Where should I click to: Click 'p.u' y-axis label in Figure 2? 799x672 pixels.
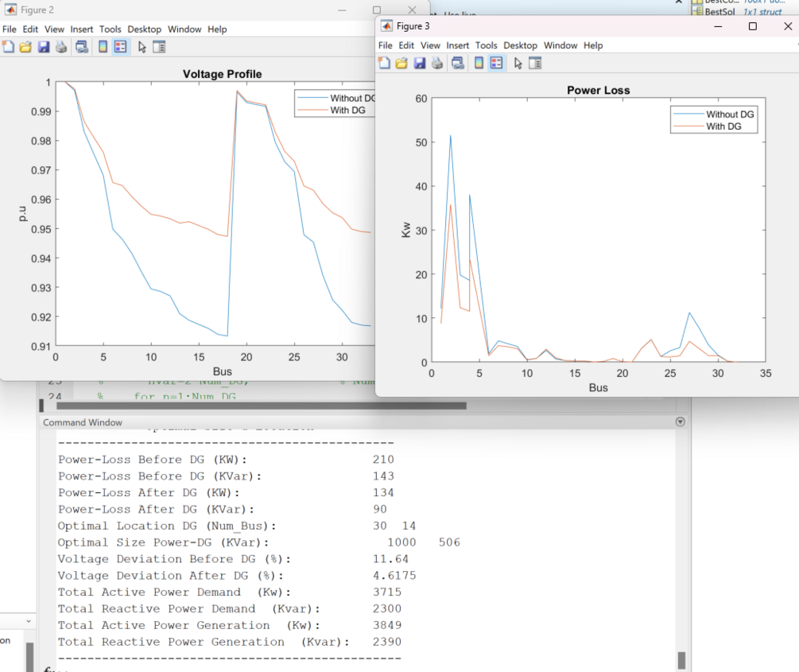coord(22,214)
